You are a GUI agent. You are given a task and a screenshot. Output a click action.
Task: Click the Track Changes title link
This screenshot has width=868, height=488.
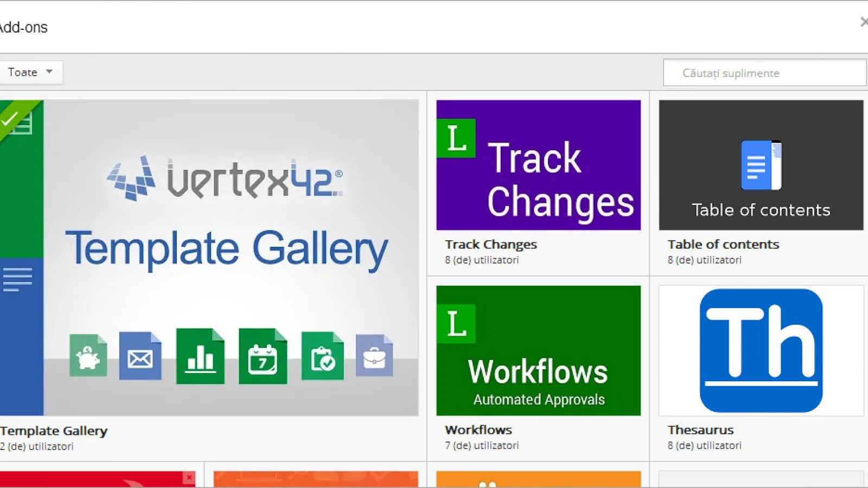(491, 245)
